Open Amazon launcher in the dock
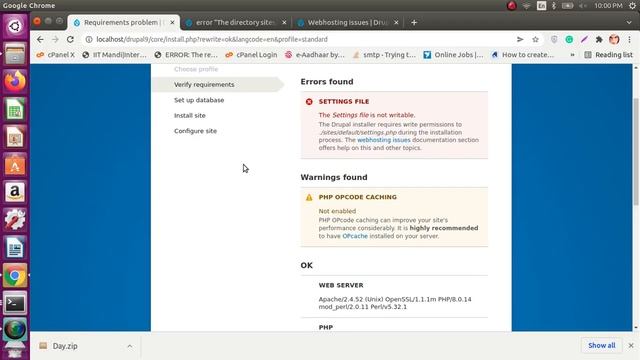This screenshot has height=360, width=640. [x=15, y=192]
